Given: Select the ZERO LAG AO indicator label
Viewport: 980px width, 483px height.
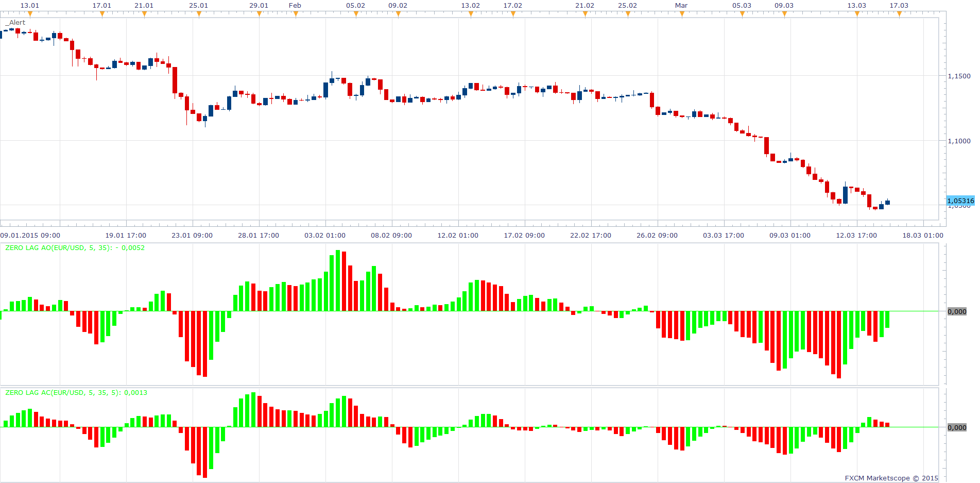Looking at the screenshot, I should (75, 248).
